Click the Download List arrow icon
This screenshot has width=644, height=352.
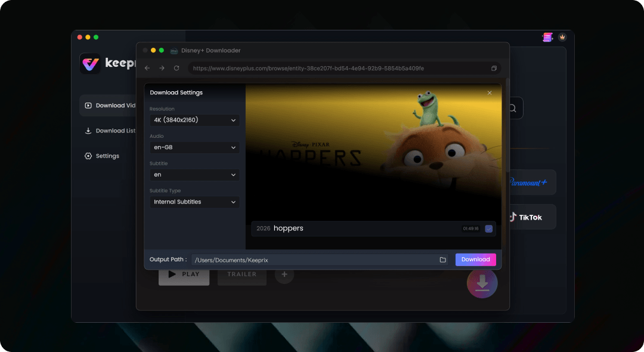point(88,131)
